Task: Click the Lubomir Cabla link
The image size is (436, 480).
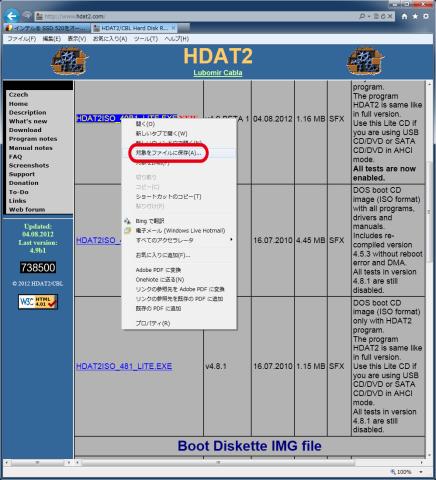Action: 218,73
